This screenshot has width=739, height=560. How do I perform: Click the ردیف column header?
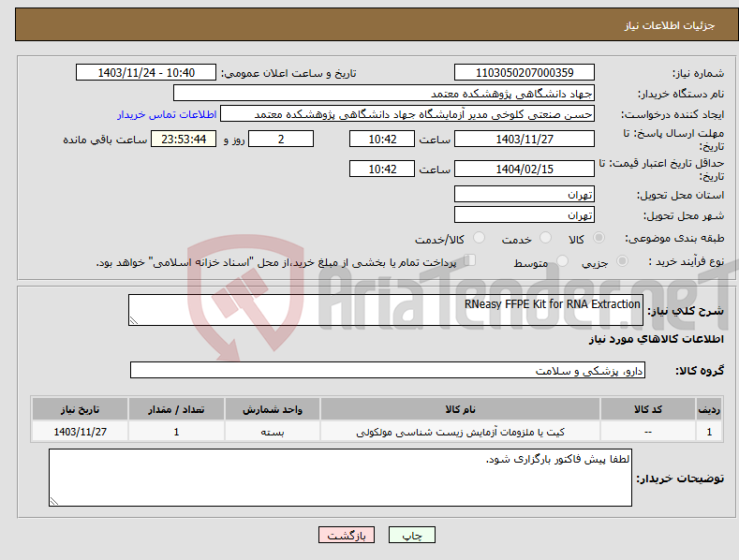[x=709, y=409]
